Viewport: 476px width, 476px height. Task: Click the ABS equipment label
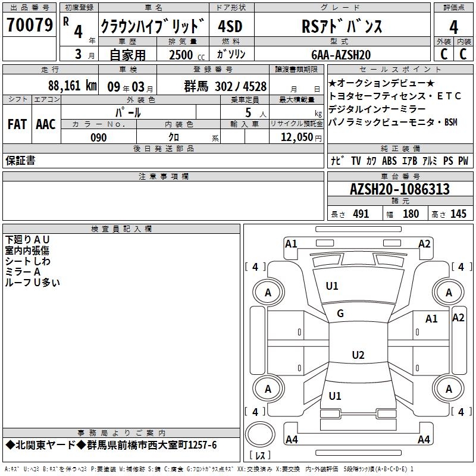coord(389,161)
